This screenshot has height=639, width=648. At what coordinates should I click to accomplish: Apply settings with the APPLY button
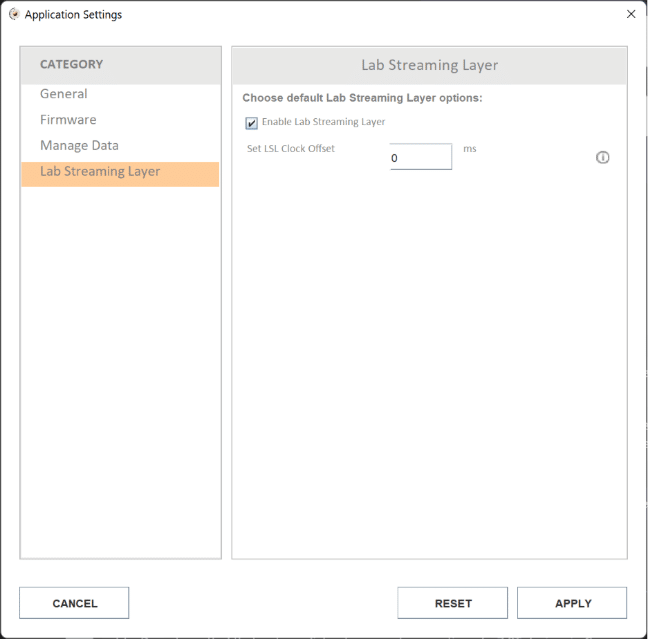click(x=572, y=603)
